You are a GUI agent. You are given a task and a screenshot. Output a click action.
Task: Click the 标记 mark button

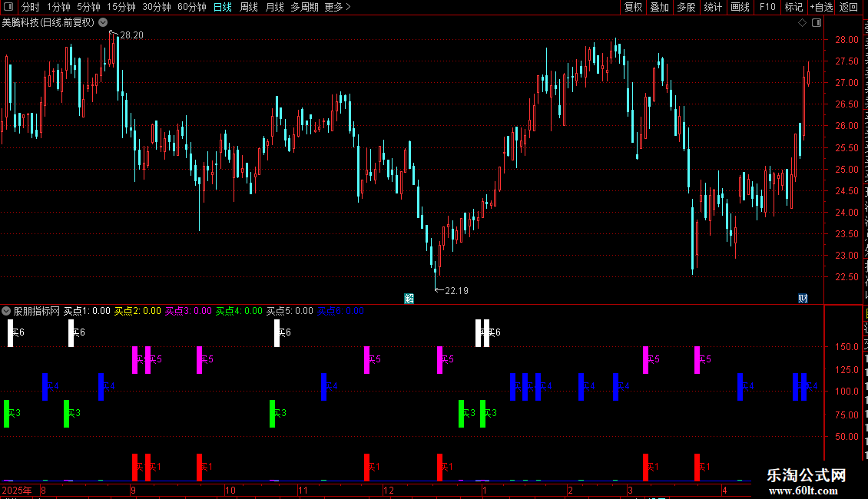tap(793, 7)
